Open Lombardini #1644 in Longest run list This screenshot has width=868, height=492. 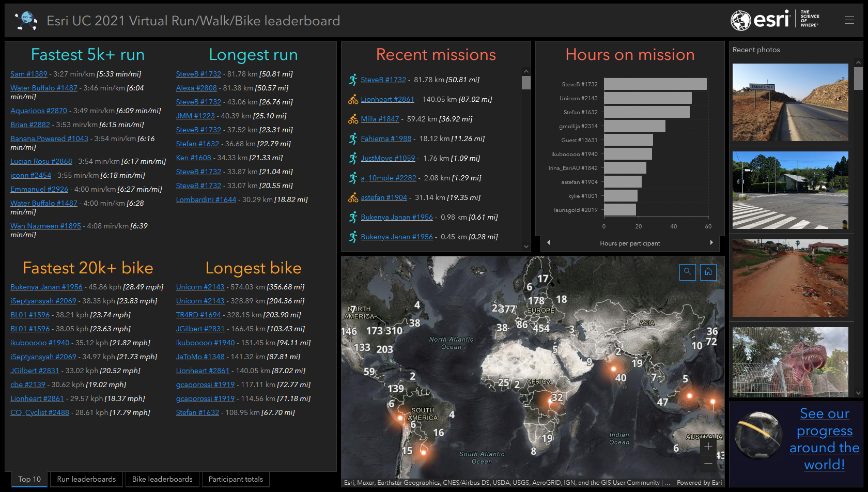tap(206, 199)
